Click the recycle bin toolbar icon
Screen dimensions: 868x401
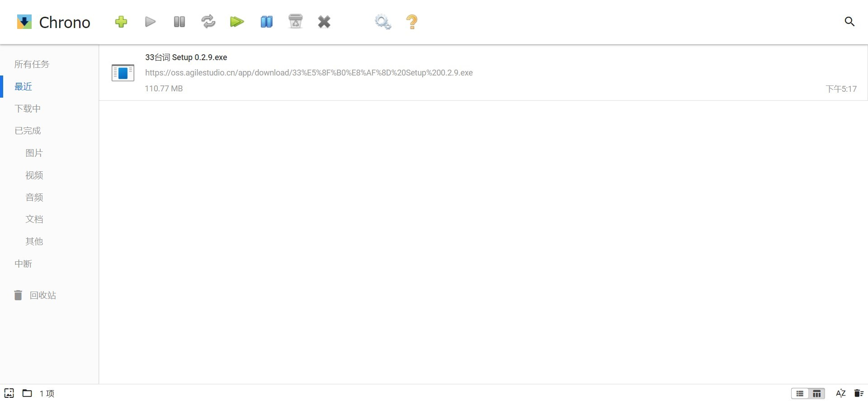tap(296, 22)
